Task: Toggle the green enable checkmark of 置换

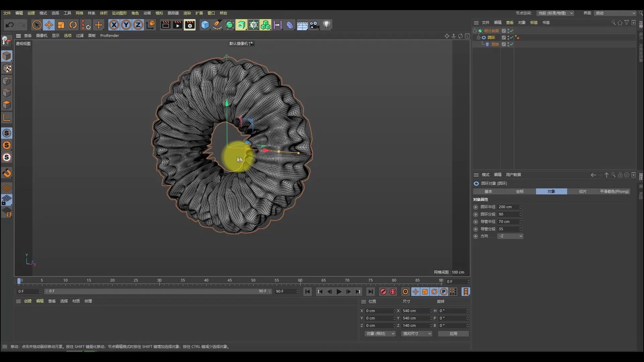Action: point(512,45)
